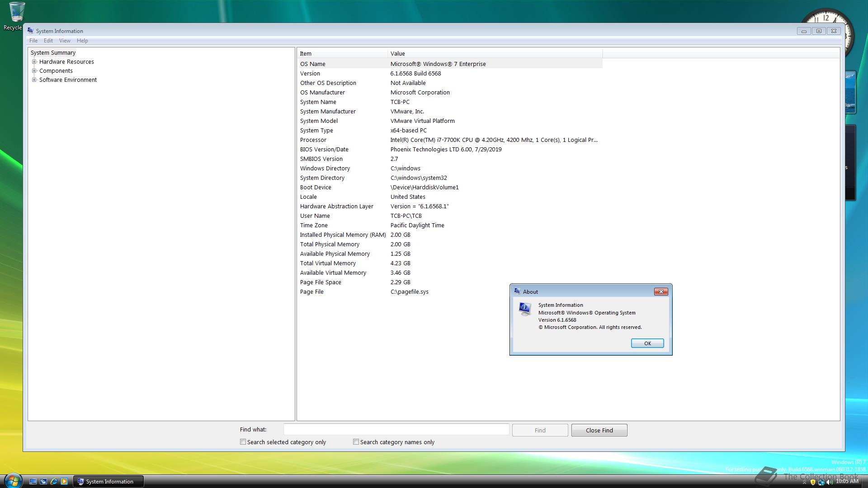
Task: Click the volume speaker tray icon
Action: (x=829, y=482)
